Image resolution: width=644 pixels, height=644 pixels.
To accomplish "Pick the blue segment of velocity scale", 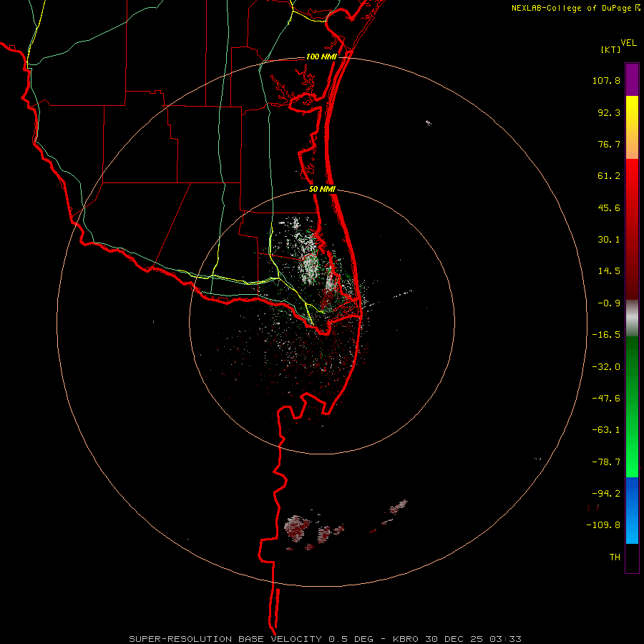I will [632, 510].
